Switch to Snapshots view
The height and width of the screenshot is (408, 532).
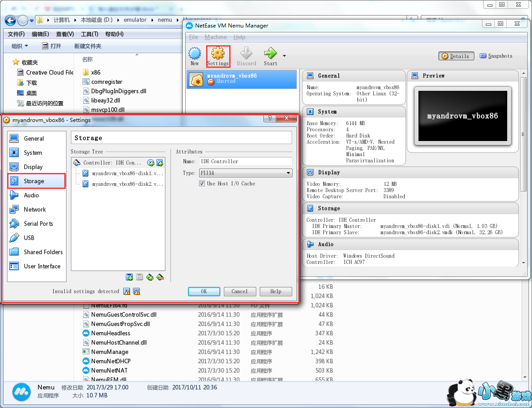click(x=496, y=56)
